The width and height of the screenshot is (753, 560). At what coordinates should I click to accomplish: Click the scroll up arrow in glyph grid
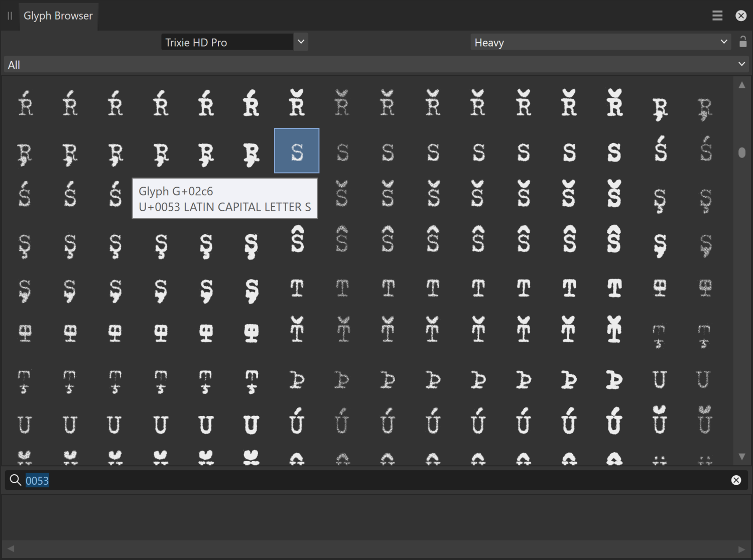741,84
